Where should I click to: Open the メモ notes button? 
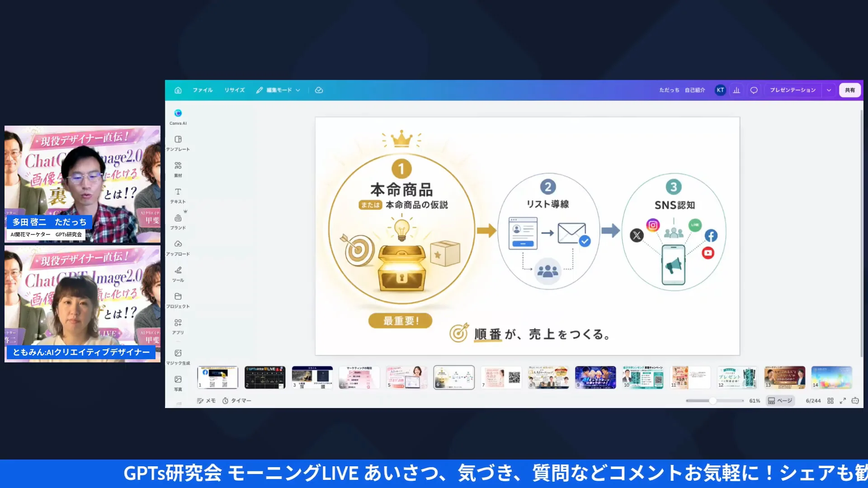[206, 401]
